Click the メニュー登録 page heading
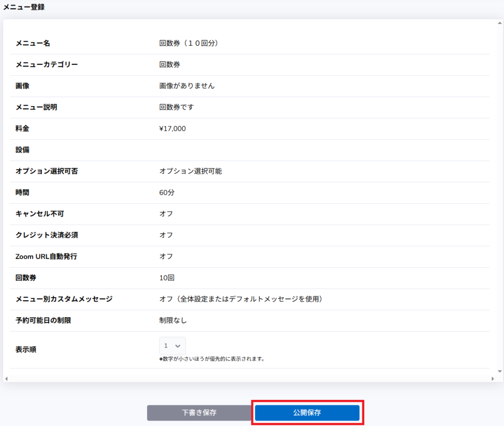 point(24,7)
